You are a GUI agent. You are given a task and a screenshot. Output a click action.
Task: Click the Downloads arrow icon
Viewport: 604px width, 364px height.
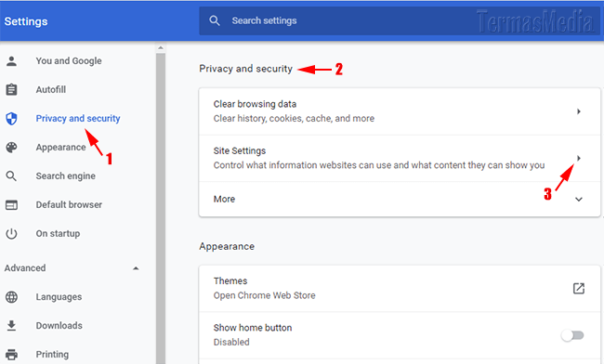click(11, 326)
